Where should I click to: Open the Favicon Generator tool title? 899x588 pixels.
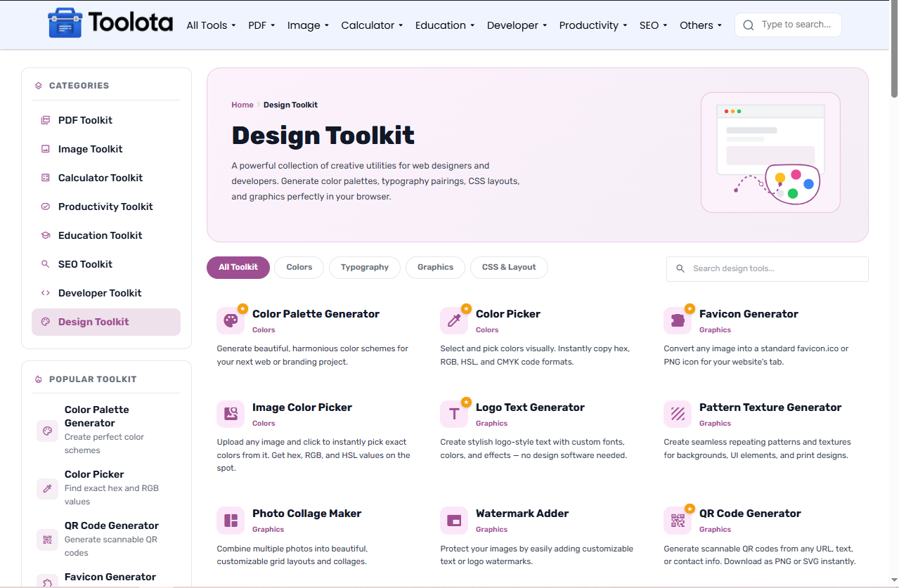pyautogui.click(x=749, y=314)
